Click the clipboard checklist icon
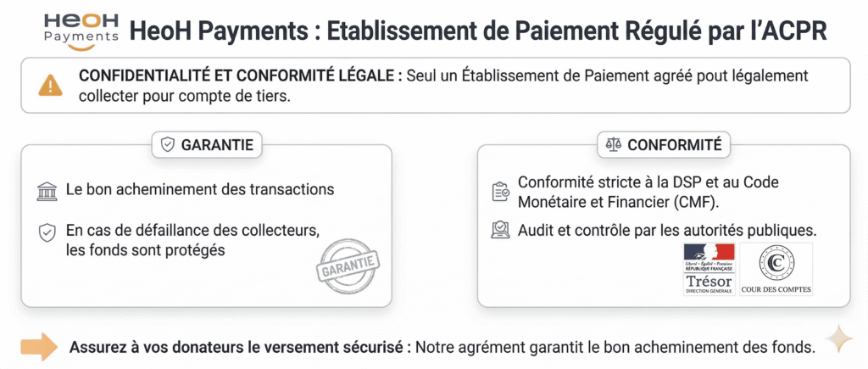The width and height of the screenshot is (868, 369). pos(500,192)
